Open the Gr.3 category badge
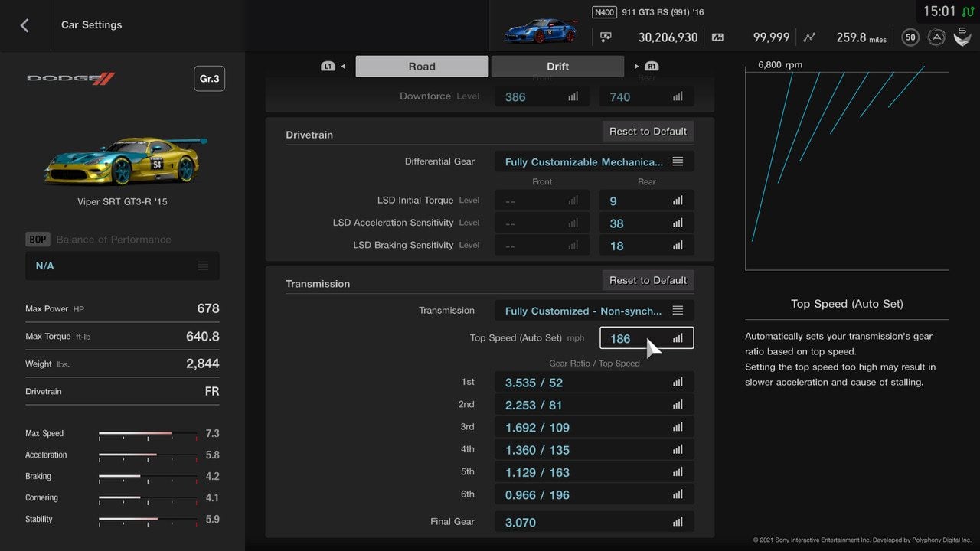Image resolution: width=980 pixels, height=551 pixels. pyautogui.click(x=209, y=79)
